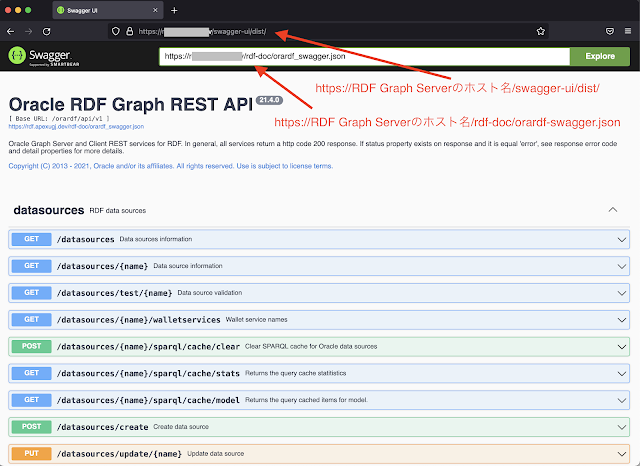Screen dimensions: 640x466
Task: Expand the sparql/cache/stats operation chevron
Action: [622, 373]
